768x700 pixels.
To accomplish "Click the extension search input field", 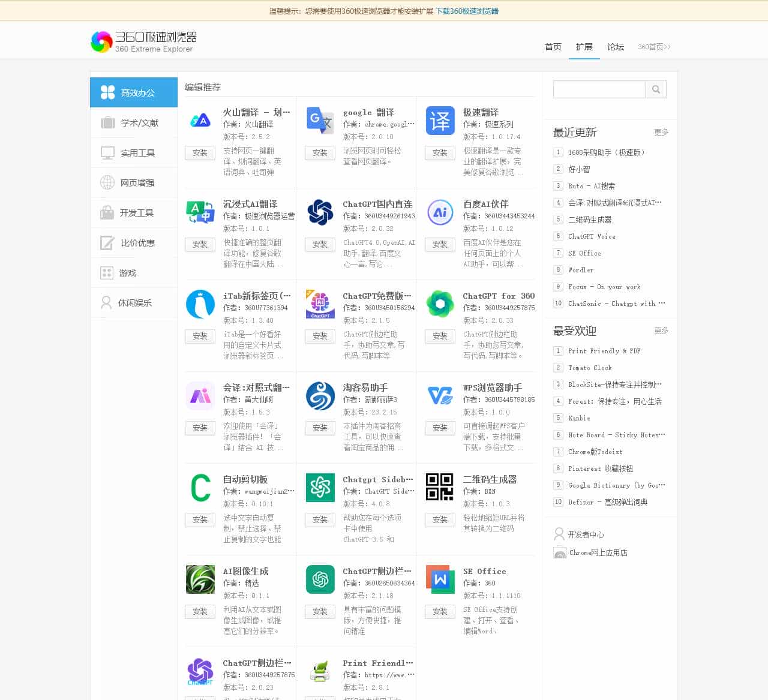I will 599,89.
